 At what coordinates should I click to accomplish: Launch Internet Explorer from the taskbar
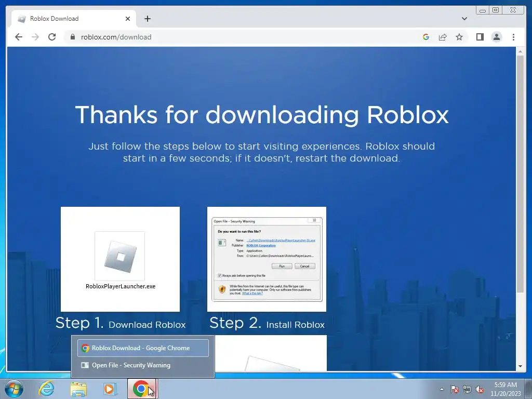(x=46, y=389)
